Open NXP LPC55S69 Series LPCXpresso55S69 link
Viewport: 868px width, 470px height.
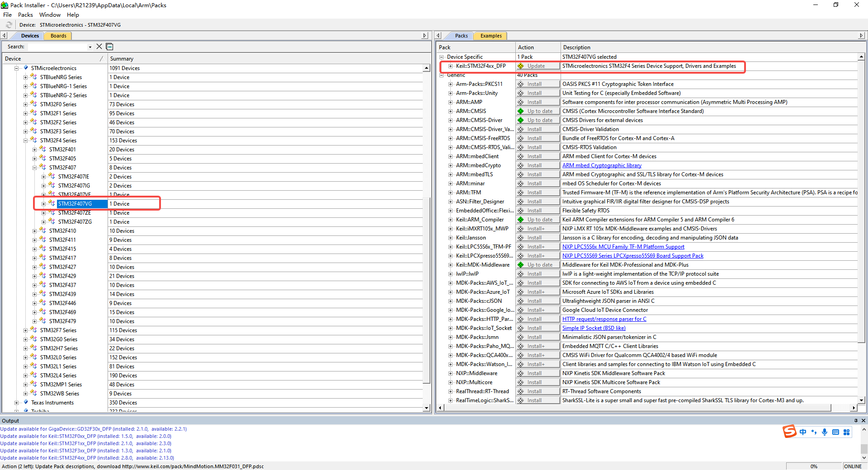click(632, 256)
